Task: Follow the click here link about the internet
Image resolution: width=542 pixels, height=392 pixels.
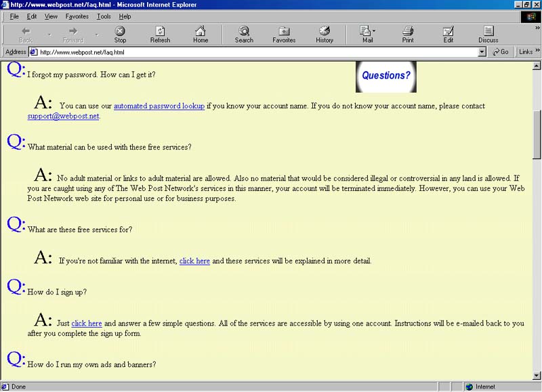Action: point(194,261)
